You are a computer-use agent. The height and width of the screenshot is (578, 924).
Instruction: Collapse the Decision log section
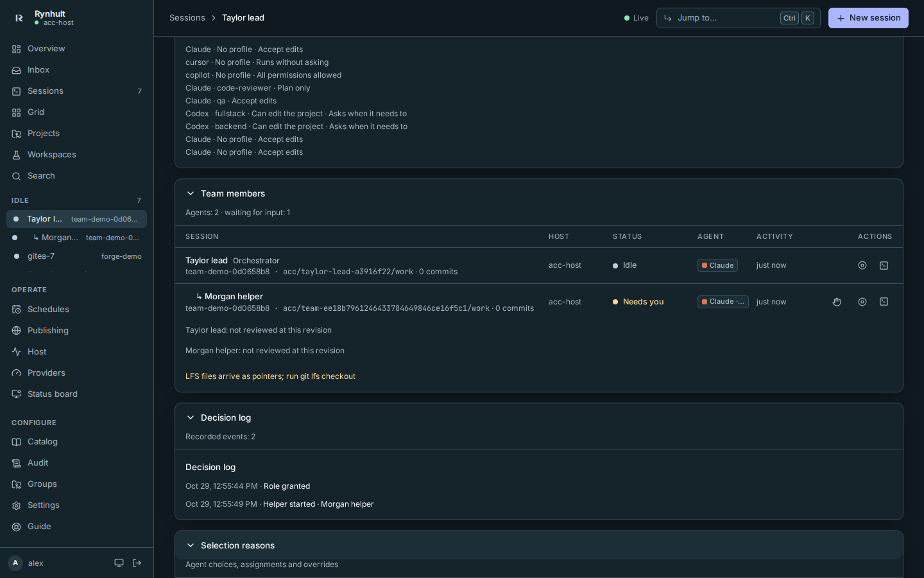point(191,417)
